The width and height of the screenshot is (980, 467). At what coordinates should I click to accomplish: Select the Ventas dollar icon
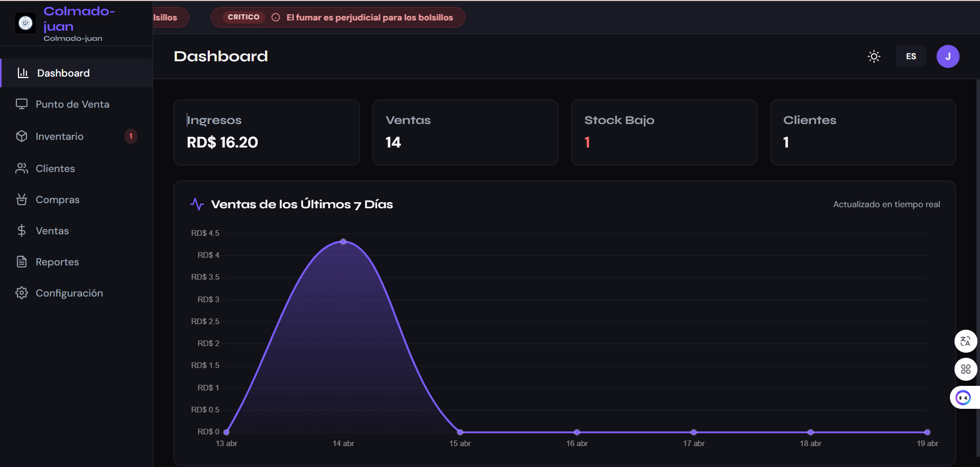pos(21,230)
